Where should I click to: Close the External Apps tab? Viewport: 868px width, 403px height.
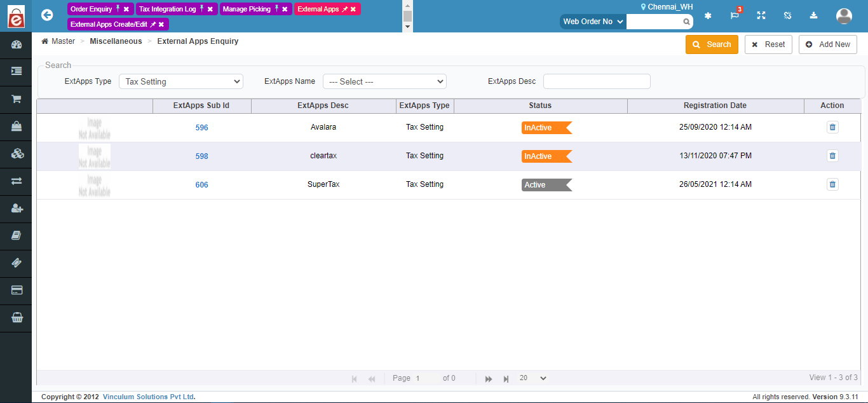tap(353, 10)
